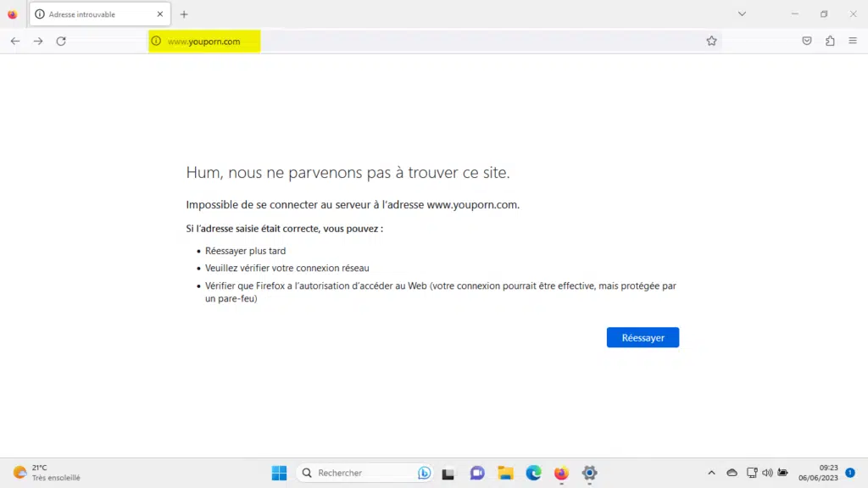868x488 pixels.
Task: Open the battery status tray icon
Action: (x=782, y=473)
